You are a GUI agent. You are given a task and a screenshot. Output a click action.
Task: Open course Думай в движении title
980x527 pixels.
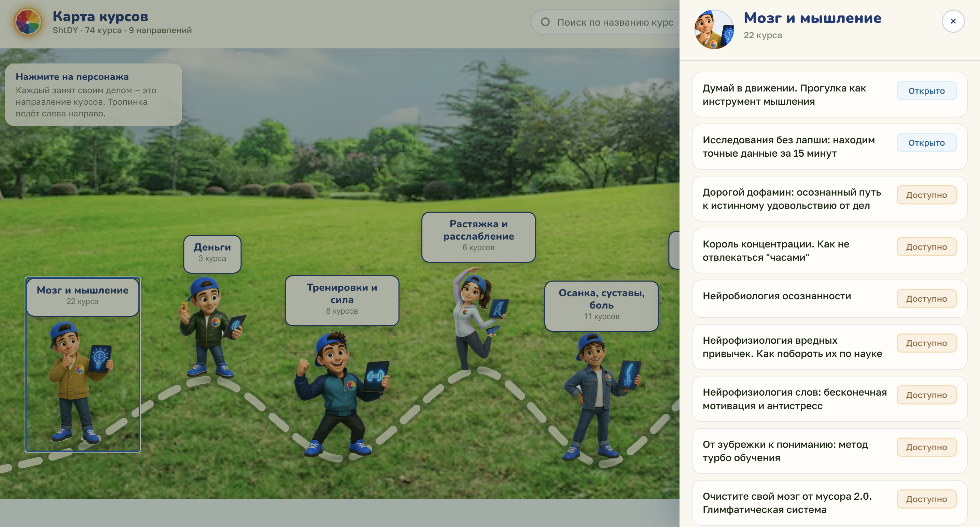[784, 95]
